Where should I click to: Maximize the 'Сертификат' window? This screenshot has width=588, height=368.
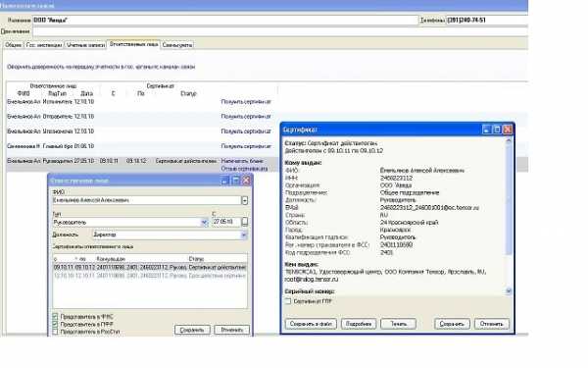(497, 130)
